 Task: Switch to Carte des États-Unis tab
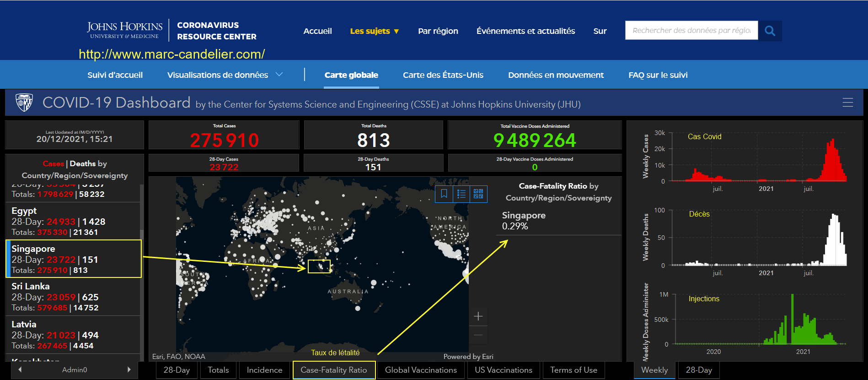(443, 75)
